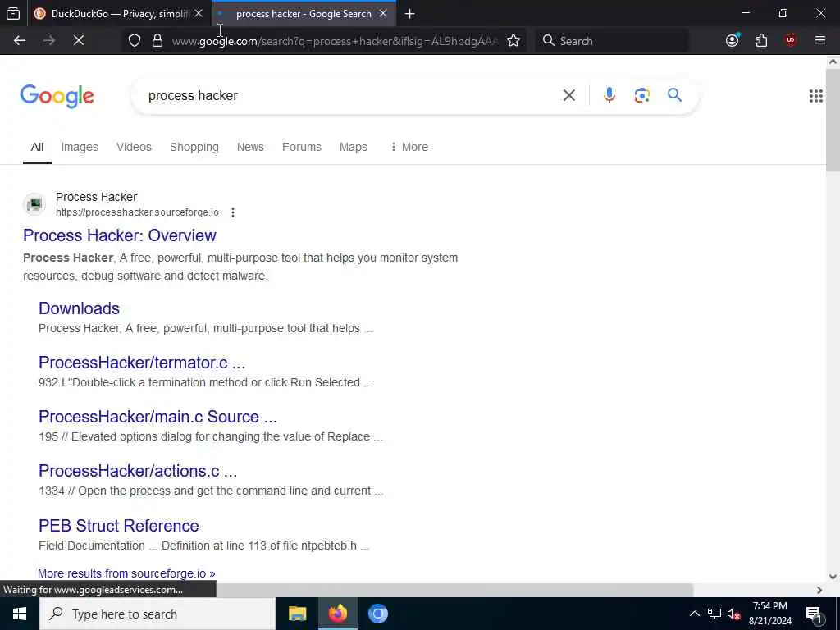Open a new tab with the plus button
The width and height of the screenshot is (840, 630).
[x=410, y=14]
